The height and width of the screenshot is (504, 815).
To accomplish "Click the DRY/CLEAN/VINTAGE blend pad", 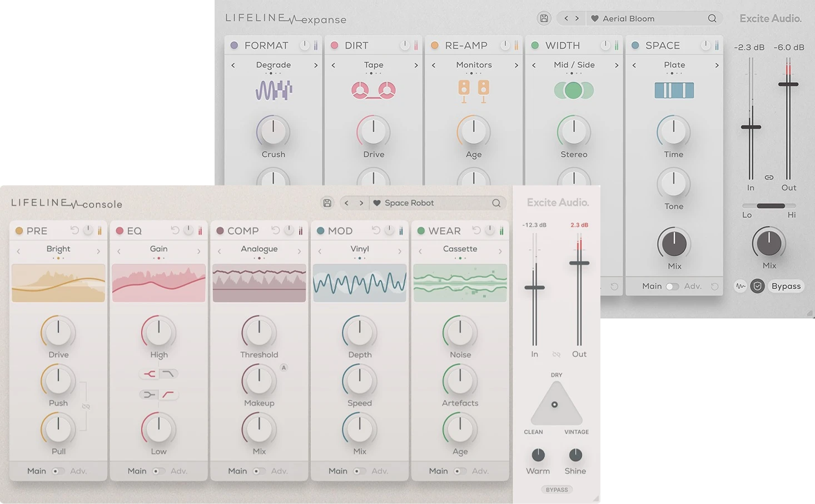I will pyautogui.click(x=555, y=405).
